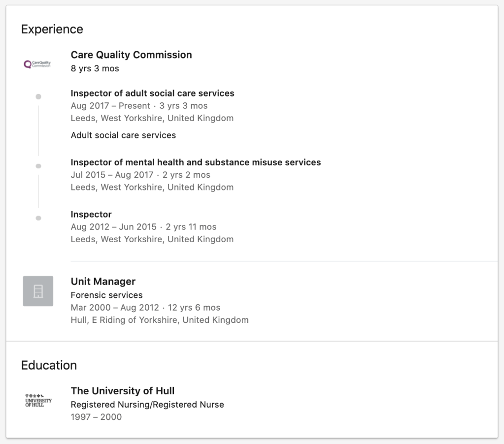
Task: Click 'Inspector of adult social care services' title
Action: pos(152,93)
